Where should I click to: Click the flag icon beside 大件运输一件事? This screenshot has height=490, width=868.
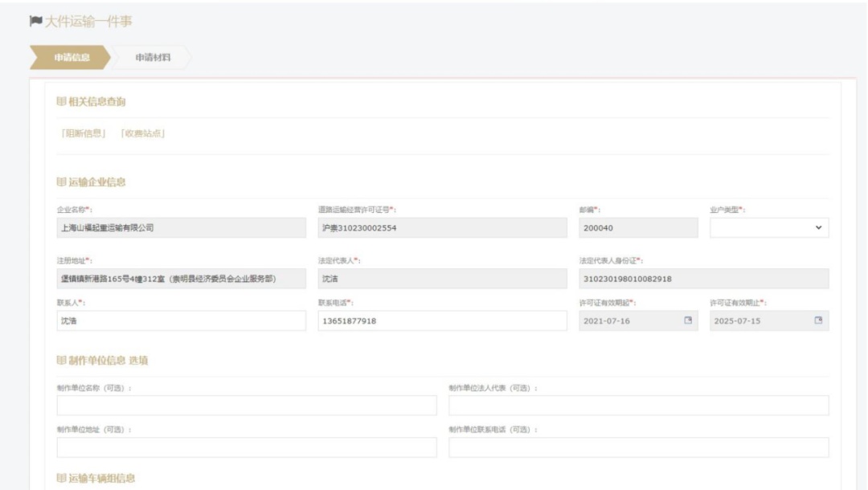35,21
